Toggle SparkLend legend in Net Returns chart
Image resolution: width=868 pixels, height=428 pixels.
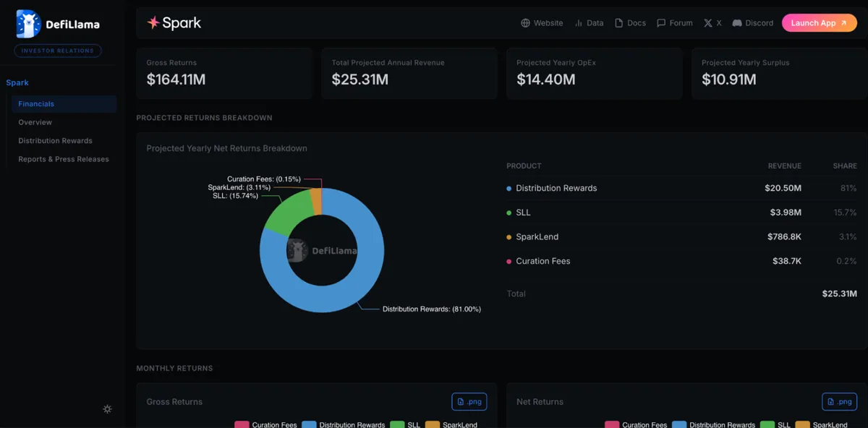point(822,424)
